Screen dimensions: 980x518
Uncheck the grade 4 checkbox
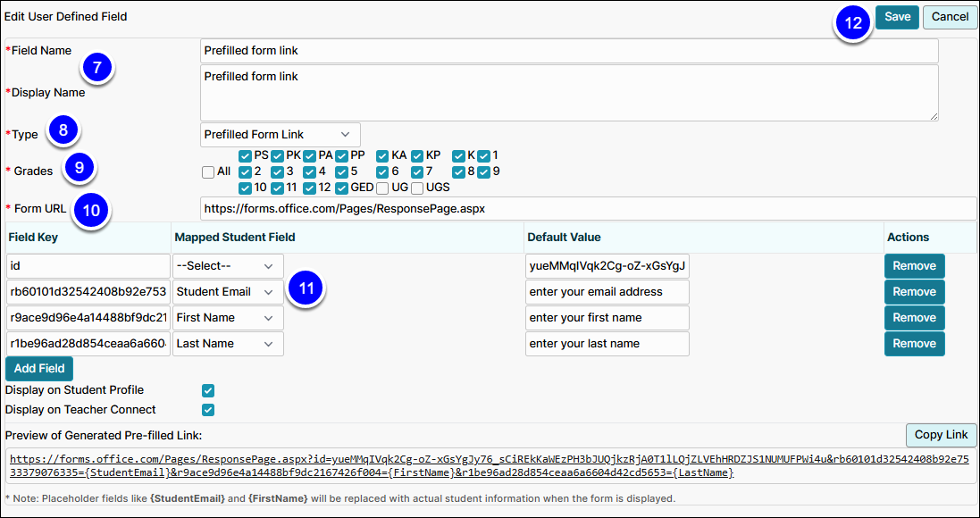tap(309, 171)
